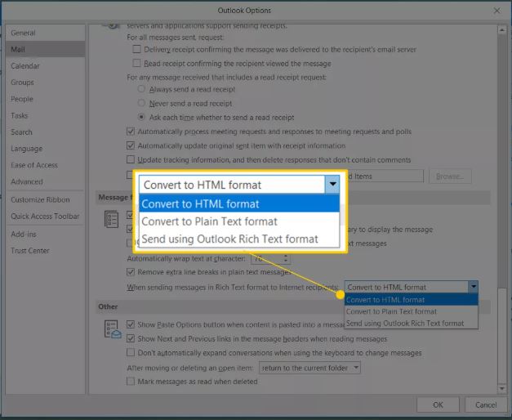Switch to Tasks options
Screen dimensions: 512x420
45,115
